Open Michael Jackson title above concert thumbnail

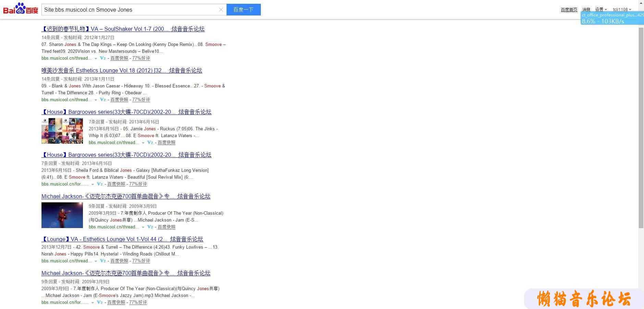pos(126,197)
